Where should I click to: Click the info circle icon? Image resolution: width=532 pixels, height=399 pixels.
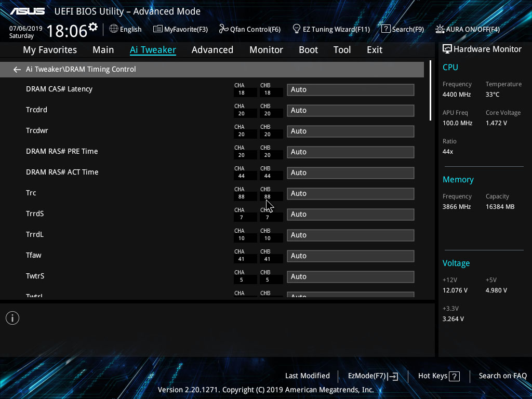12,318
